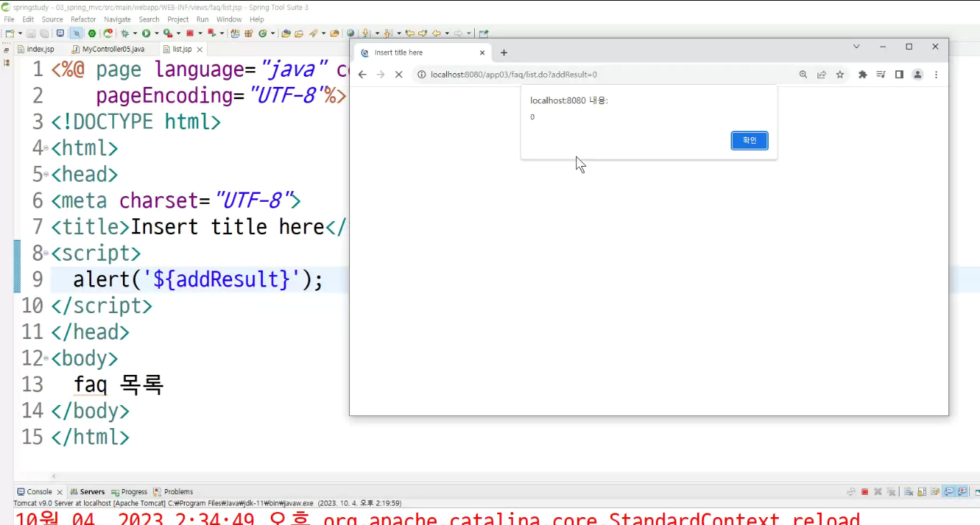The width and height of the screenshot is (980, 525).
Task: Click the red Terminate icon in Console toolbar
Action: point(865,492)
